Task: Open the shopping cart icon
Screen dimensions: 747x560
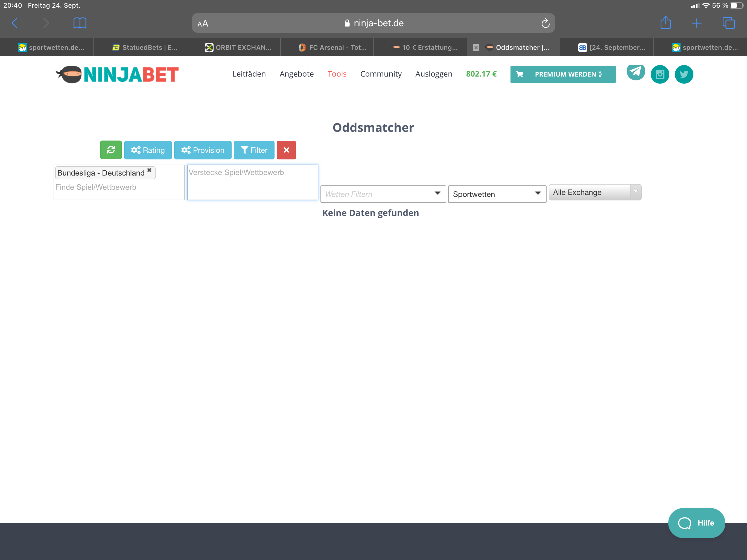Action: [x=520, y=74]
